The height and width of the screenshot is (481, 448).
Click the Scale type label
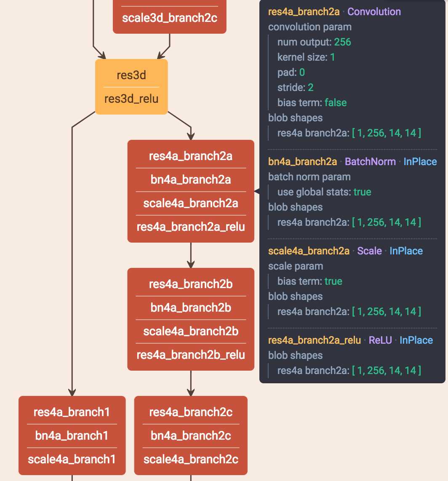(369, 251)
